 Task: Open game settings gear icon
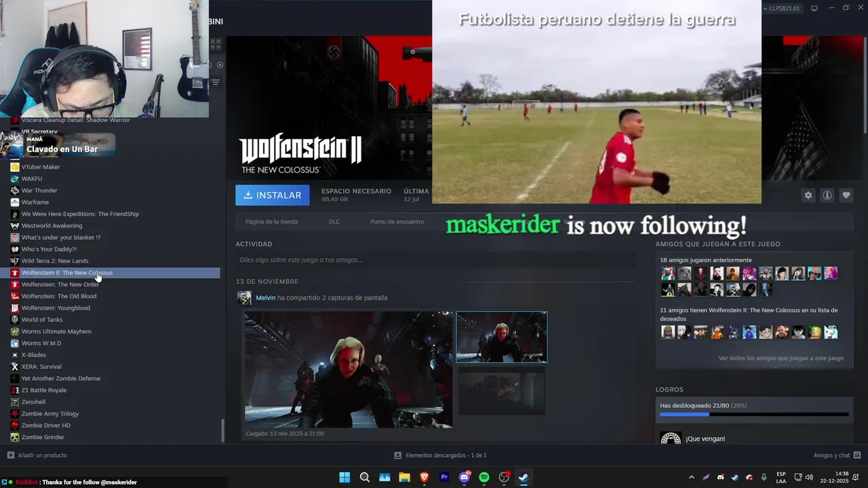pos(808,195)
